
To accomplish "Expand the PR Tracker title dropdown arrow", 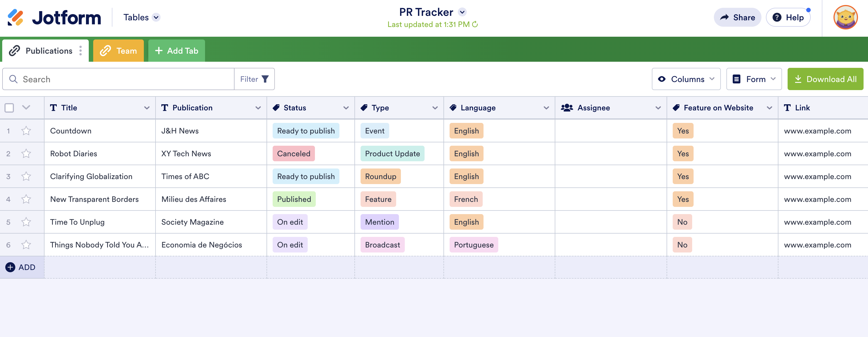I will click(462, 13).
